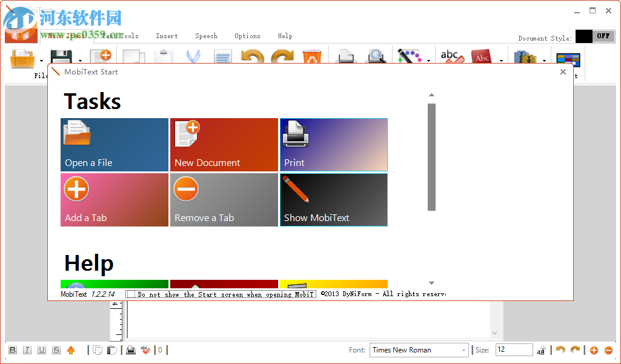Check 'Do not show the Start screen' box
The image size is (621, 364).
click(131, 294)
